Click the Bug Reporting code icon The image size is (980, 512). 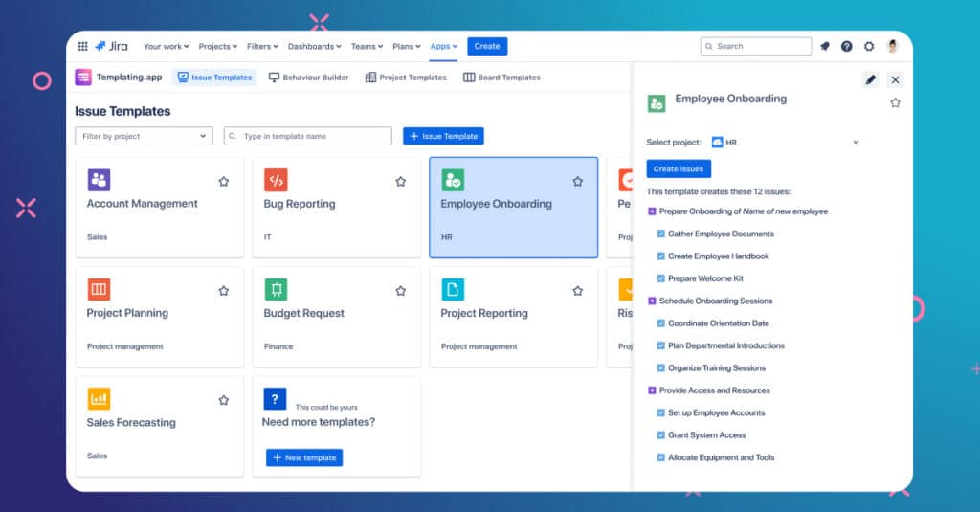(276, 180)
